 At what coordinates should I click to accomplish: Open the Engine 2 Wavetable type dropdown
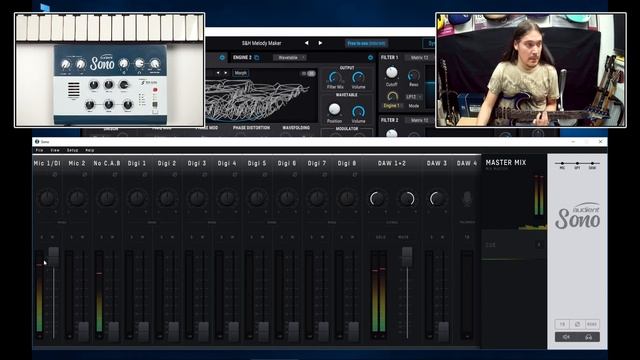coord(289,58)
